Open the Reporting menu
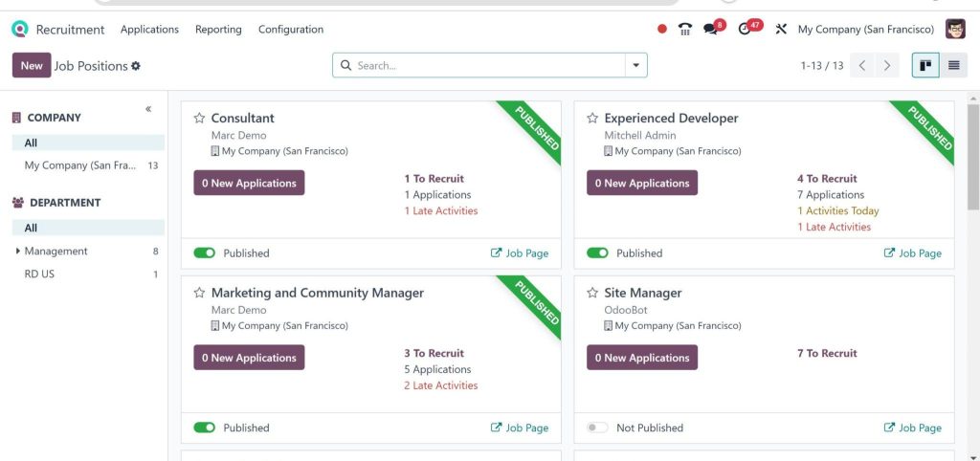Screen dimensions: 980x461 218,30
